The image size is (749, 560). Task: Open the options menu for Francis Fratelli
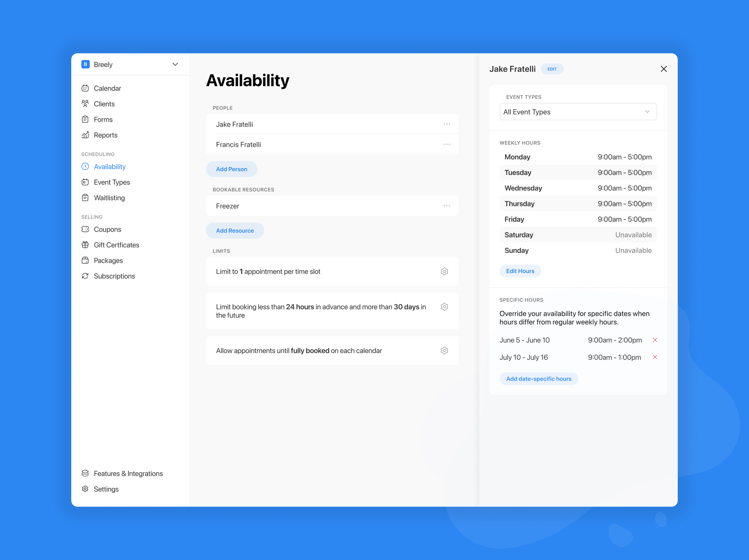coord(447,144)
